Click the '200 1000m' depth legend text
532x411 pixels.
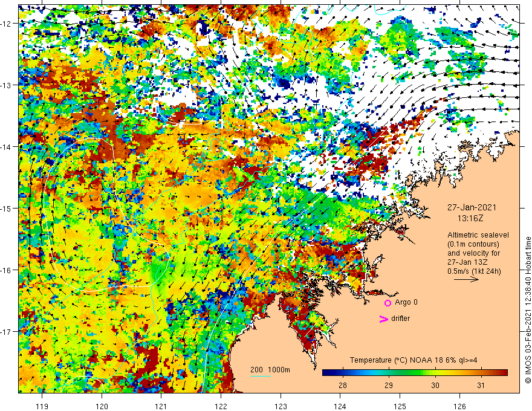270,370
